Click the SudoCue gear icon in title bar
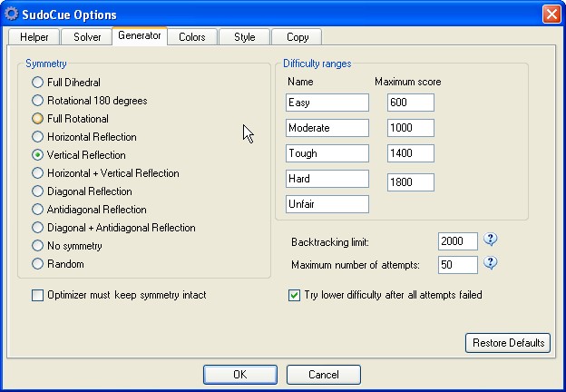 click(x=11, y=14)
